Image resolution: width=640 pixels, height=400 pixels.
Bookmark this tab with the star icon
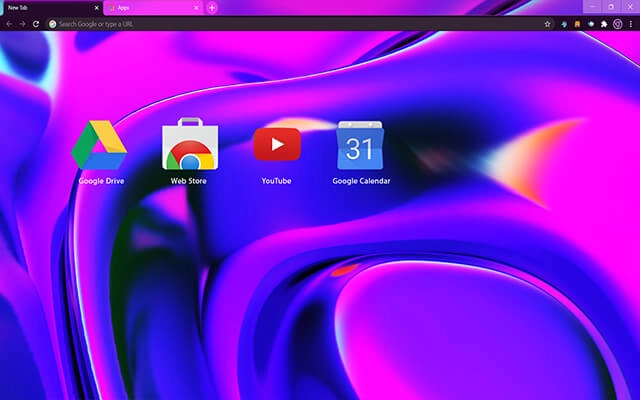547,24
